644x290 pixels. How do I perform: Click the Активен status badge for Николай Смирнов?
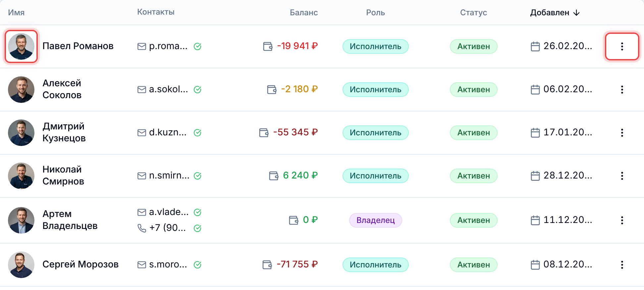(474, 176)
